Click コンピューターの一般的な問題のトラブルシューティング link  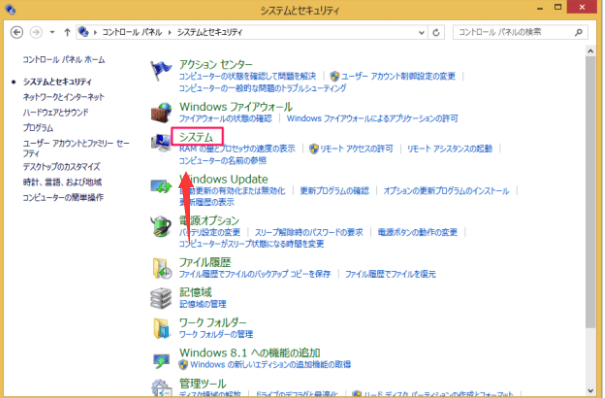click(262, 88)
